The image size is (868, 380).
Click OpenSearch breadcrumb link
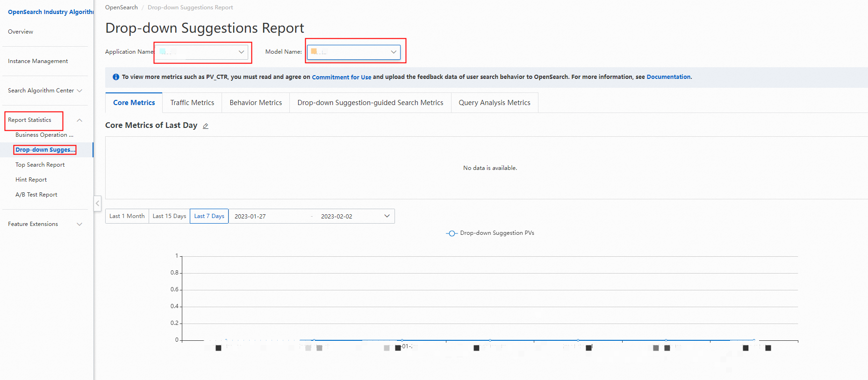[122, 7]
